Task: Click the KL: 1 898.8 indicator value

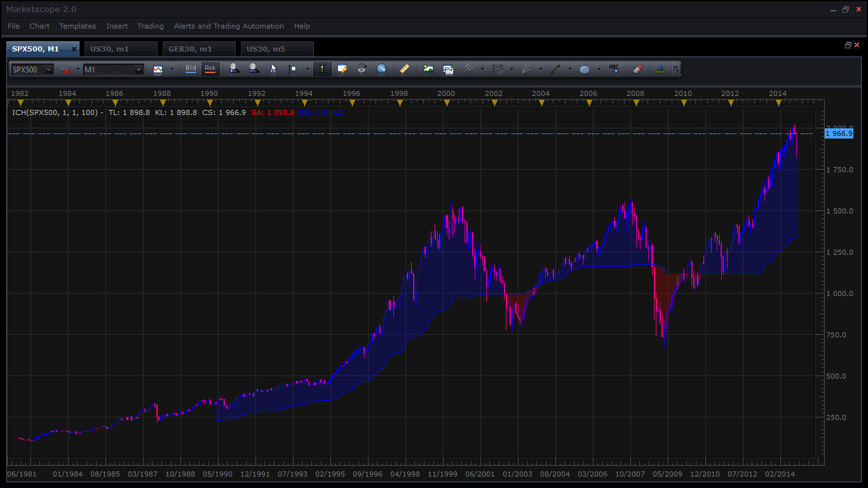Action: [176, 112]
